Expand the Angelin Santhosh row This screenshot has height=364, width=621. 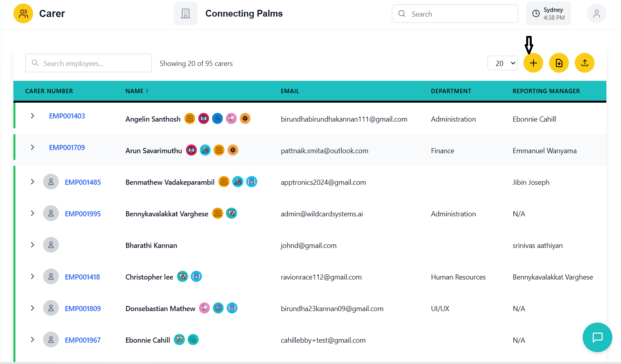pyautogui.click(x=32, y=116)
